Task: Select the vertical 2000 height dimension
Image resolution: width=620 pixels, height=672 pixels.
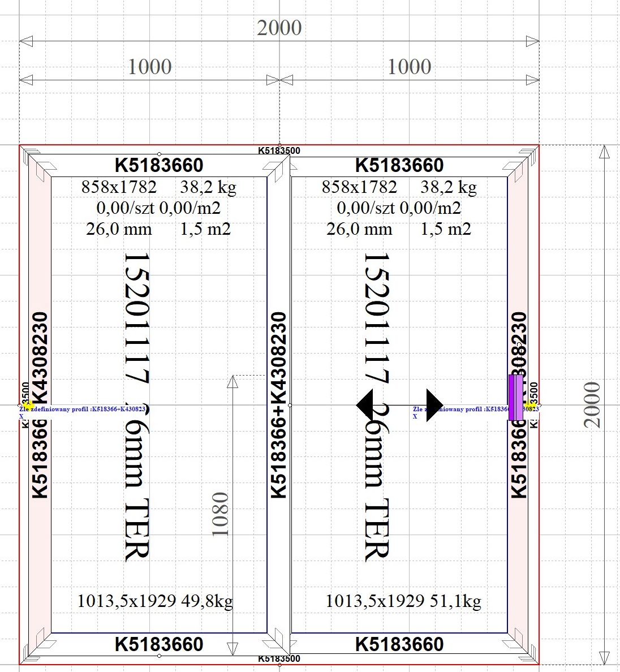Action: point(592,405)
